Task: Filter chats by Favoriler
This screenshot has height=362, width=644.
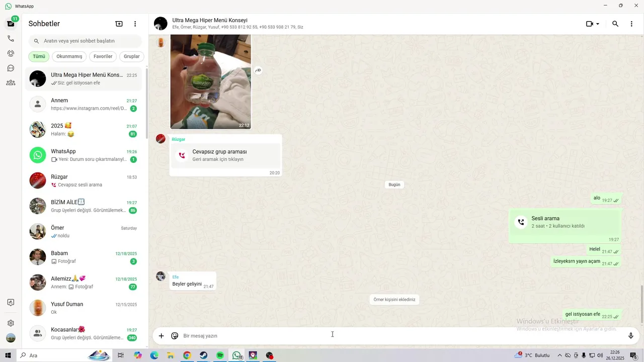Action: [x=103, y=56]
